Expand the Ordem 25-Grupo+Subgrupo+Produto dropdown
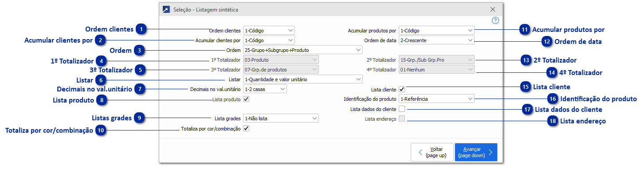 pos(303,50)
